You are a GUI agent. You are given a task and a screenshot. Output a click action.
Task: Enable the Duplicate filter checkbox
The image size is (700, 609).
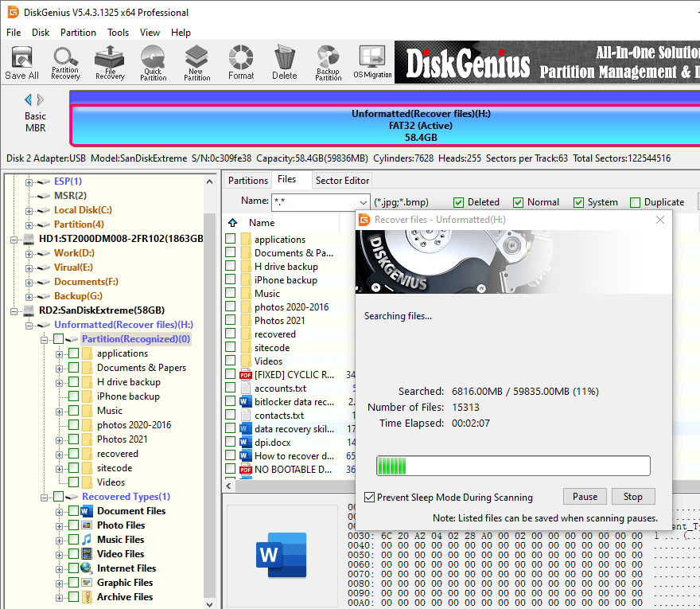(x=635, y=202)
